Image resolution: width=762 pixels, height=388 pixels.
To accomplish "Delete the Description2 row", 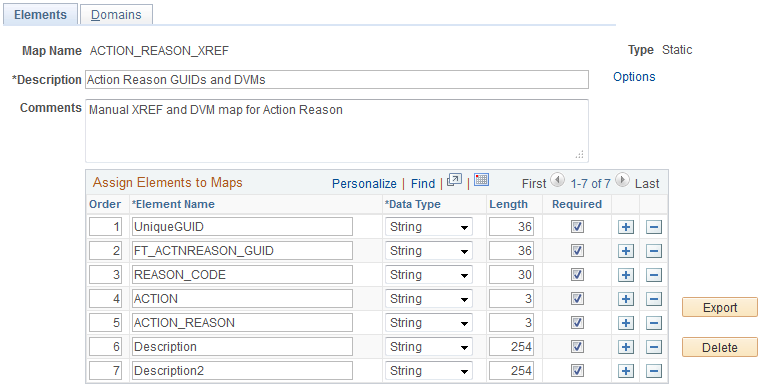I will click(654, 371).
